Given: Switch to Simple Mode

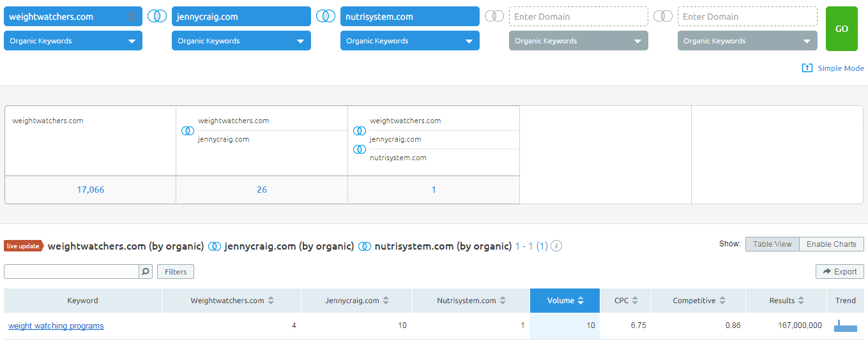Looking at the screenshot, I should 841,68.
